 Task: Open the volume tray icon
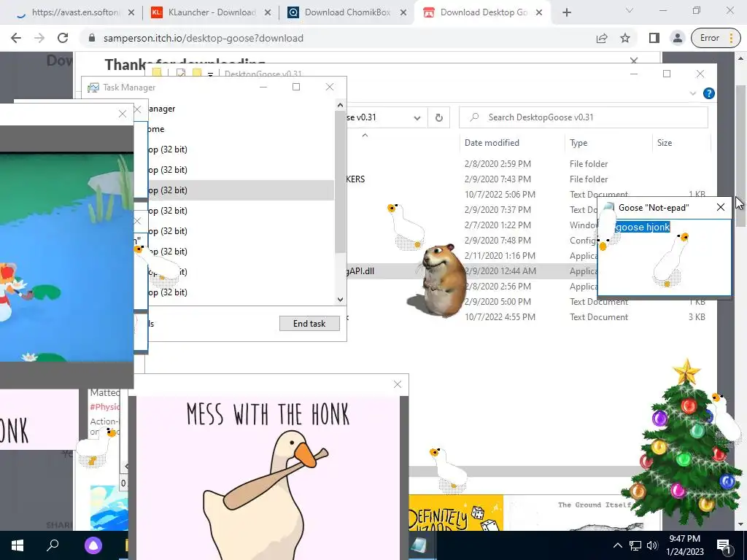click(x=652, y=545)
